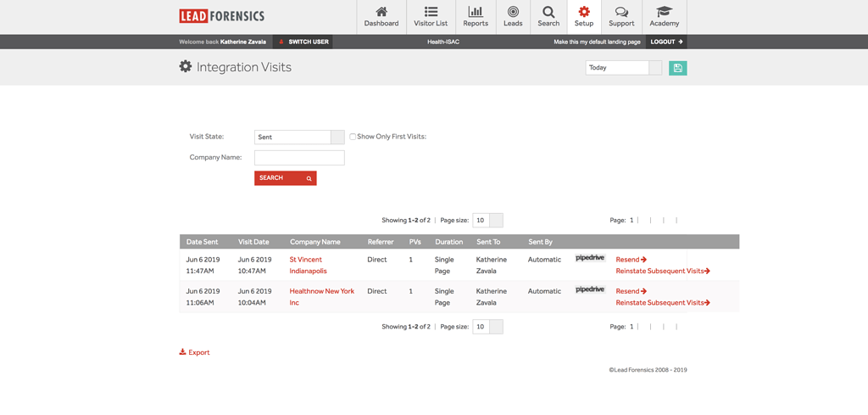
Task: Reinstate Subsequent Visits for Healthnow
Action: coord(663,302)
